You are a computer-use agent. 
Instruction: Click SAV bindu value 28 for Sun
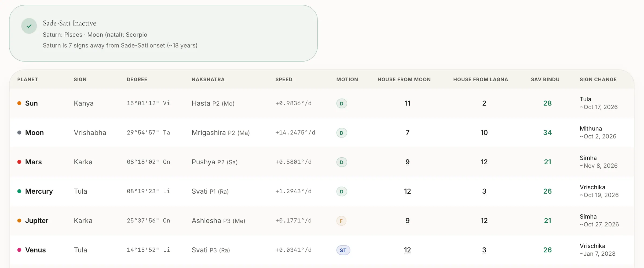coord(547,103)
